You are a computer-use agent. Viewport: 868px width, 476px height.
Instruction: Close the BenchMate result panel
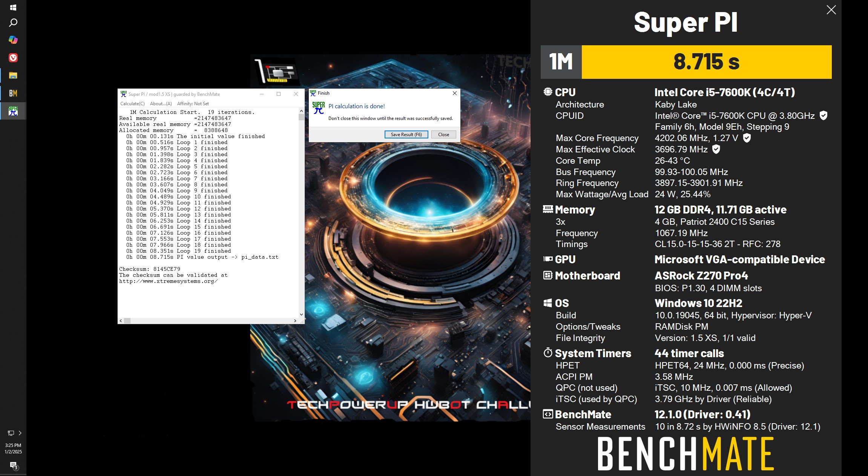831,10
